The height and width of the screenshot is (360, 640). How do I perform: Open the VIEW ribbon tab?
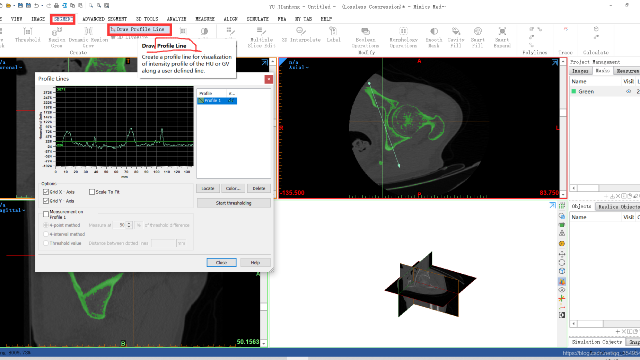click(16, 19)
